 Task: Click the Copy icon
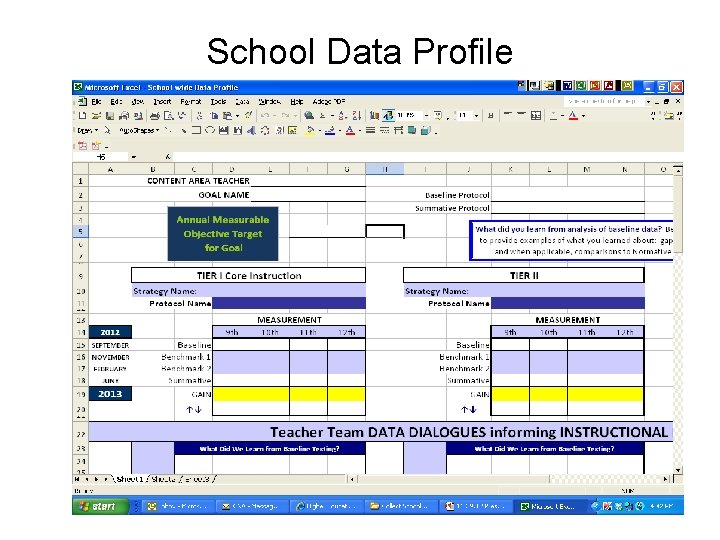[x=214, y=116]
